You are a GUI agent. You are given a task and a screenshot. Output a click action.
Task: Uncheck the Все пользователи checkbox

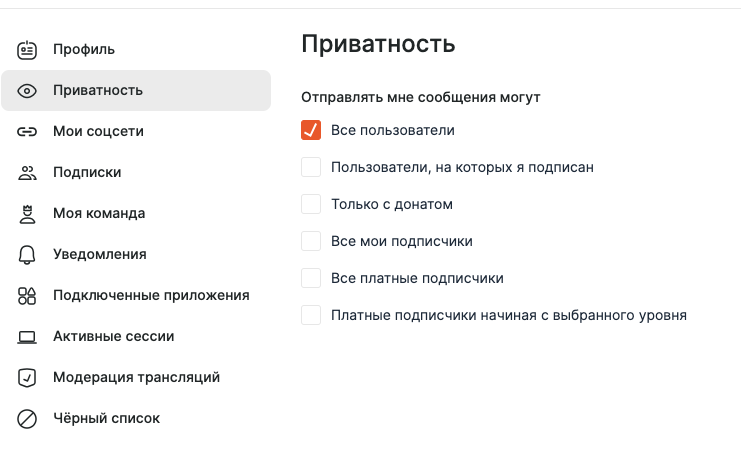point(311,130)
